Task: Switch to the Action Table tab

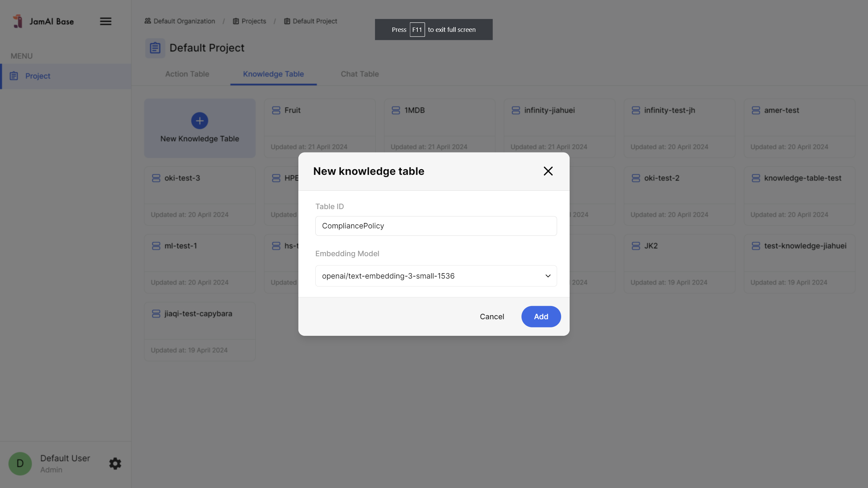Action: pyautogui.click(x=187, y=74)
